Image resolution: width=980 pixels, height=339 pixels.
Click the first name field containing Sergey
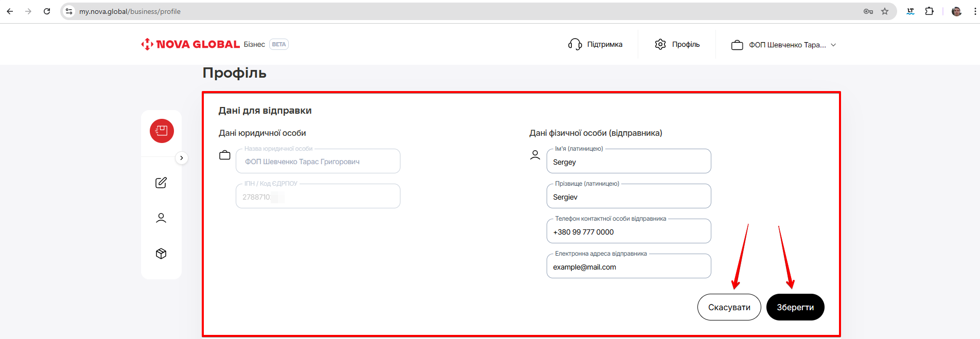click(628, 162)
